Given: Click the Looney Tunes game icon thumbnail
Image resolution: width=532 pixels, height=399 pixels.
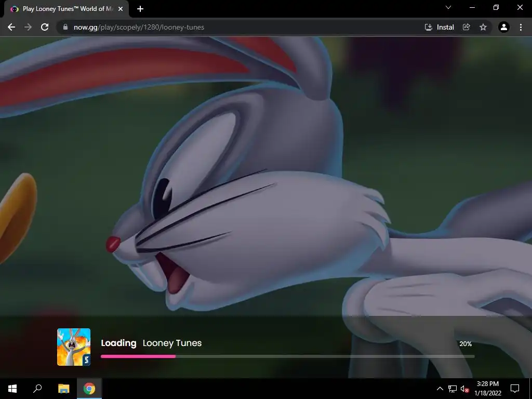Looking at the screenshot, I should tap(74, 347).
